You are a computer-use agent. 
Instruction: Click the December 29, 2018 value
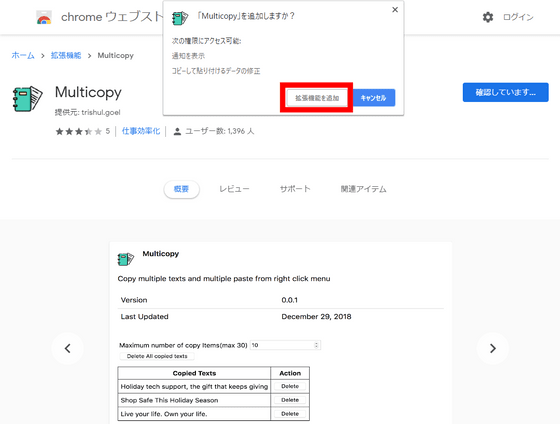(316, 316)
